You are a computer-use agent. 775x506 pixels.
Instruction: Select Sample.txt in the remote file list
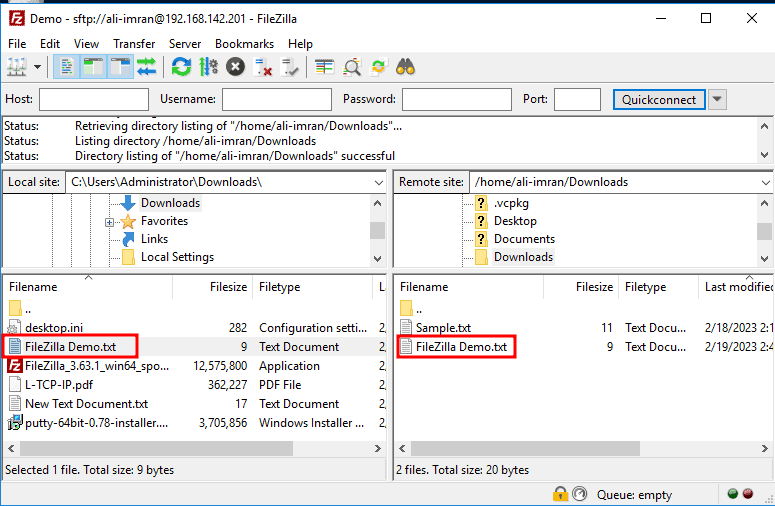click(443, 328)
